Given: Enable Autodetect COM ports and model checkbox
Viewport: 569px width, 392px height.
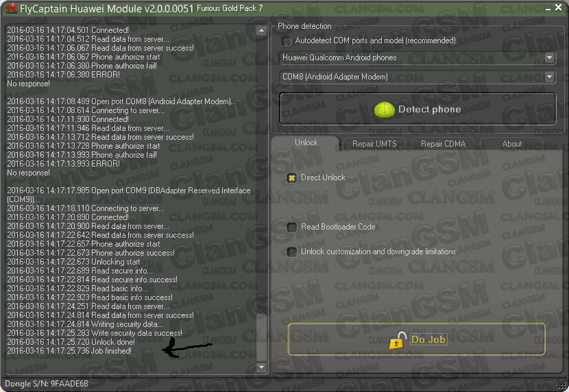Looking at the screenshot, I should tap(287, 41).
